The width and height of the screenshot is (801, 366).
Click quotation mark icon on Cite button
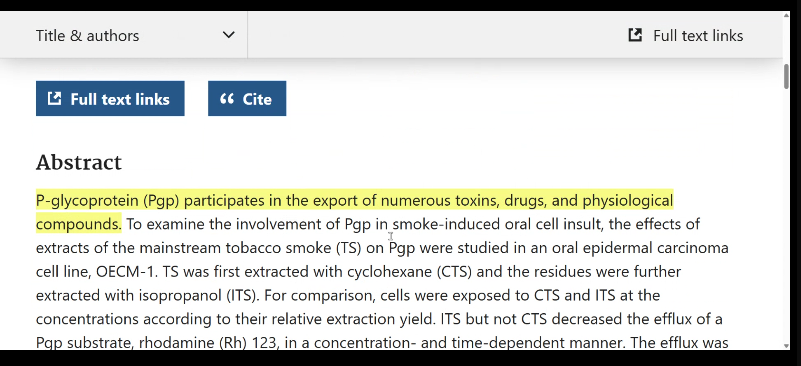tap(227, 99)
